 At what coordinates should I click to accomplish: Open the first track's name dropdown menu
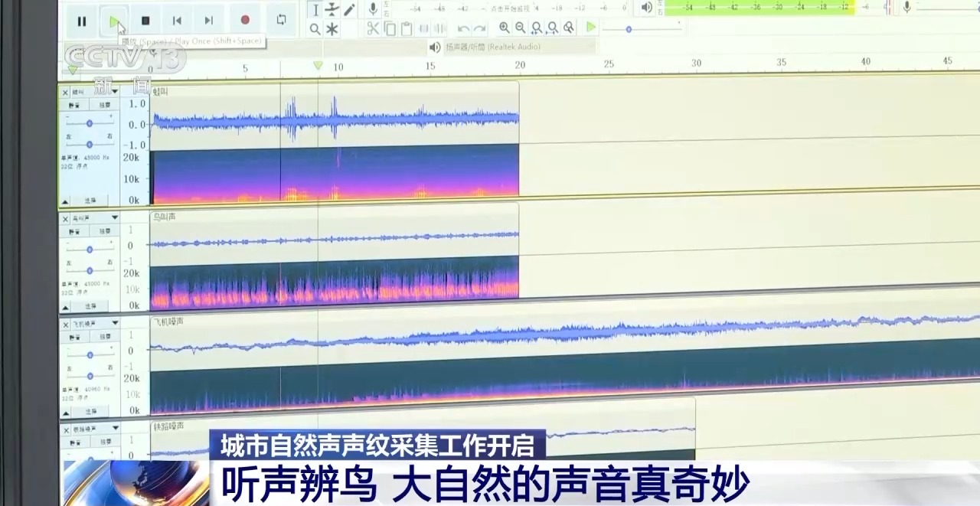114,91
